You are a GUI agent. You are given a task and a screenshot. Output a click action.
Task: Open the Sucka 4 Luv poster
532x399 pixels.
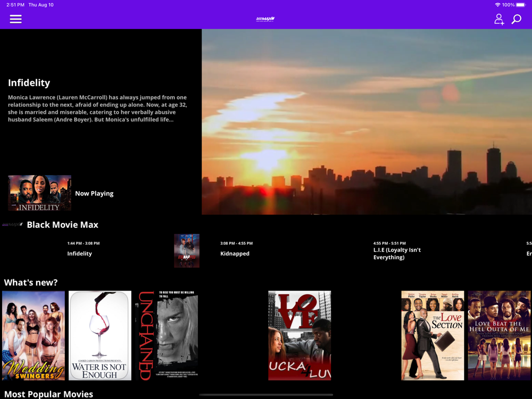coord(300,336)
